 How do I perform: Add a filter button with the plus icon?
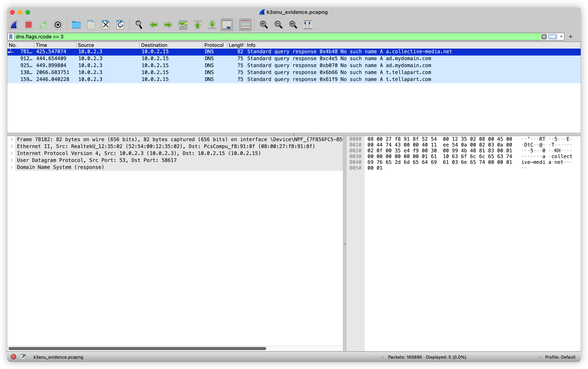[x=570, y=37]
